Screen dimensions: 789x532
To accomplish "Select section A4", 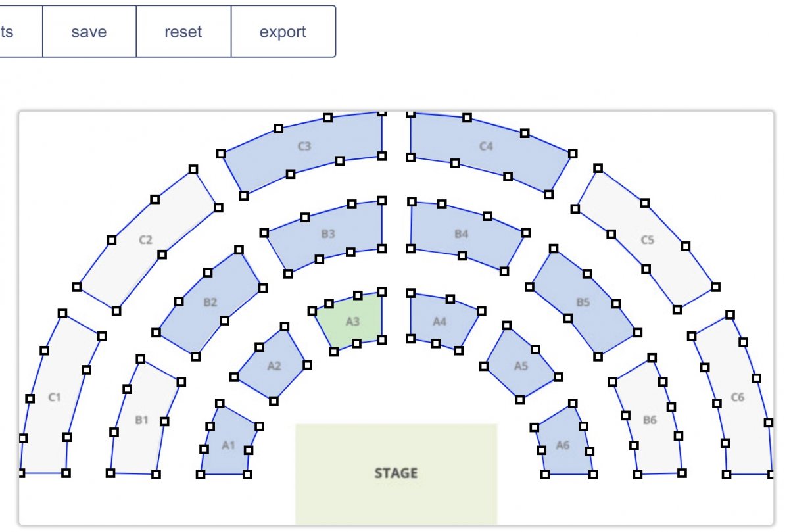I will (439, 322).
